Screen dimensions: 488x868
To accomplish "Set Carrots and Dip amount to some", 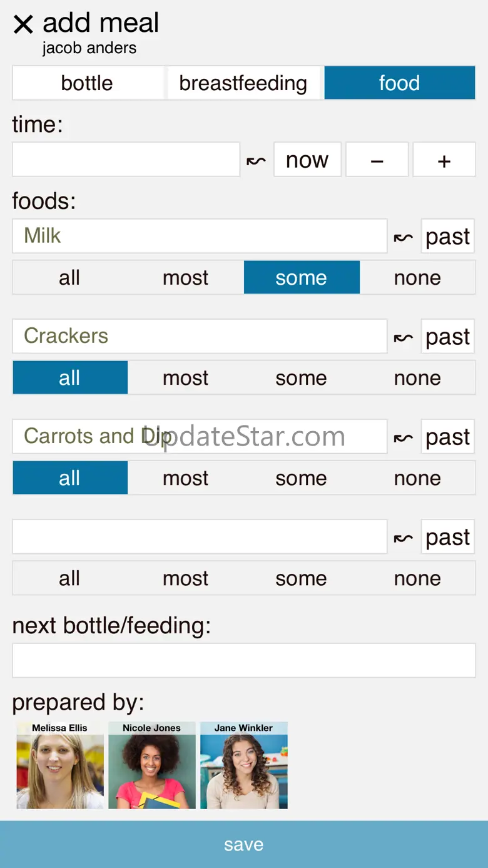I will click(x=301, y=478).
